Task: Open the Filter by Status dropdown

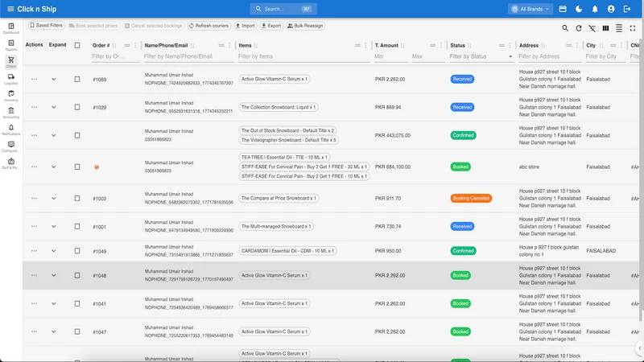Action: [x=481, y=56]
